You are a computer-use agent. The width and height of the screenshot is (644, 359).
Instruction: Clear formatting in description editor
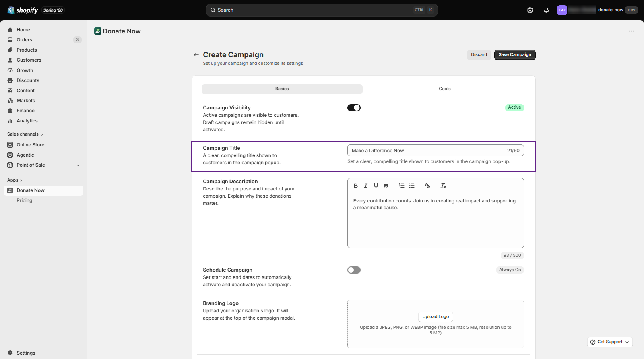443,186
